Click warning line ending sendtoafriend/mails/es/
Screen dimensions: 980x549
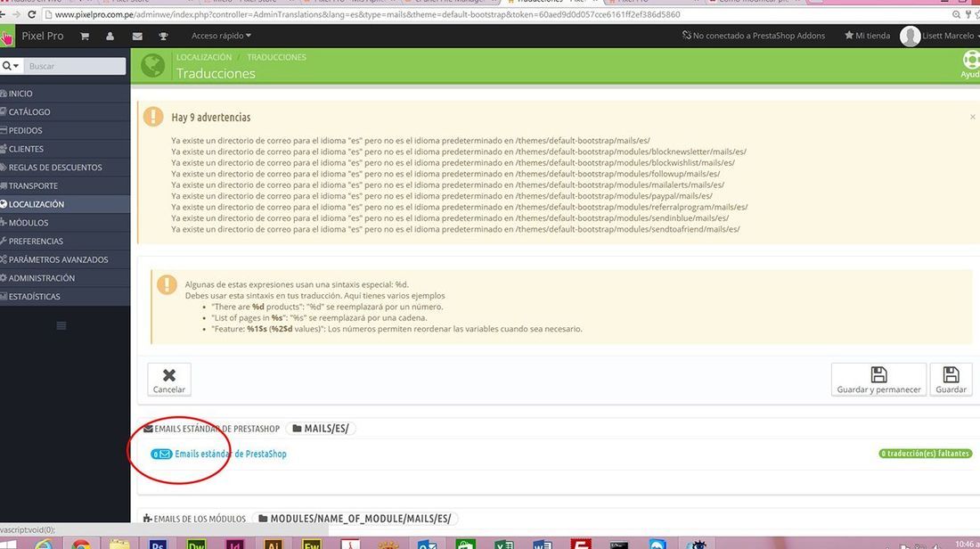point(455,229)
